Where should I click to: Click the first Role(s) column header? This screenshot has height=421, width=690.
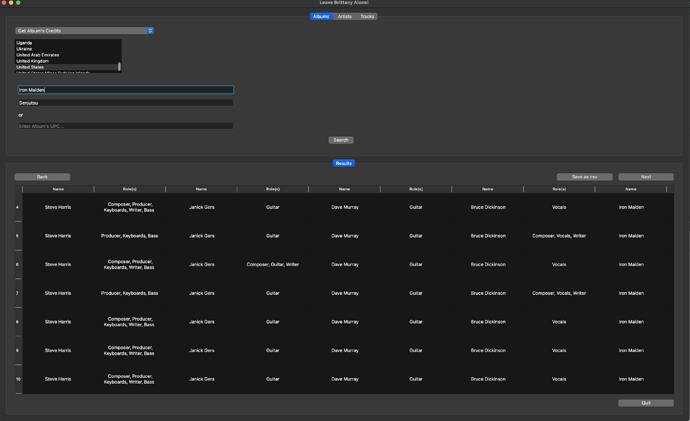(x=130, y=189)
